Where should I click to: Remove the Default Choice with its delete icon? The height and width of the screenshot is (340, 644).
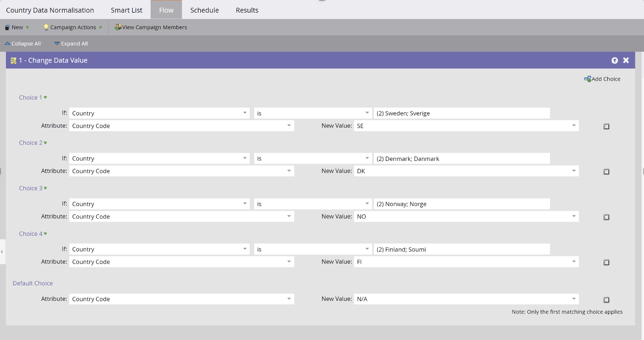[606, 300]
